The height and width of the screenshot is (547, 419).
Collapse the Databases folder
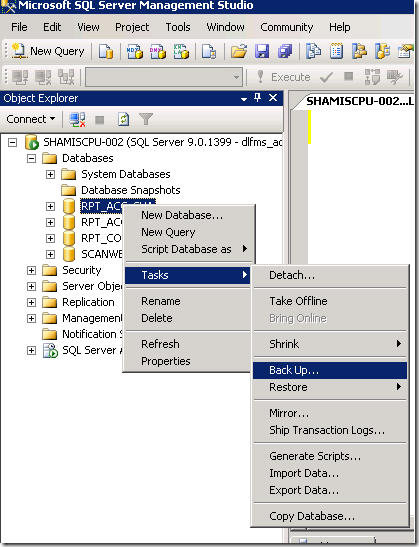tap(31, 158)
